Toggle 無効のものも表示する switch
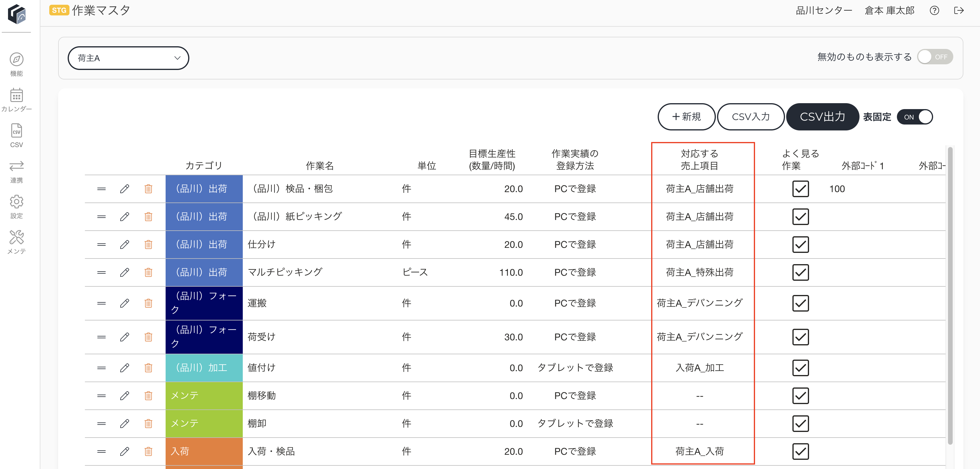This screenshot has height=469, width=980. 935,57
